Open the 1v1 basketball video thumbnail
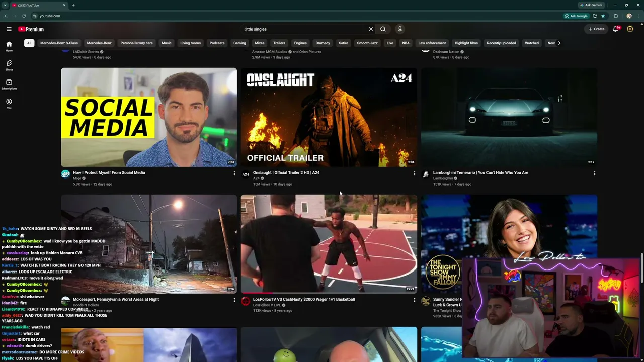644x362 pixels. coord(329,244)
